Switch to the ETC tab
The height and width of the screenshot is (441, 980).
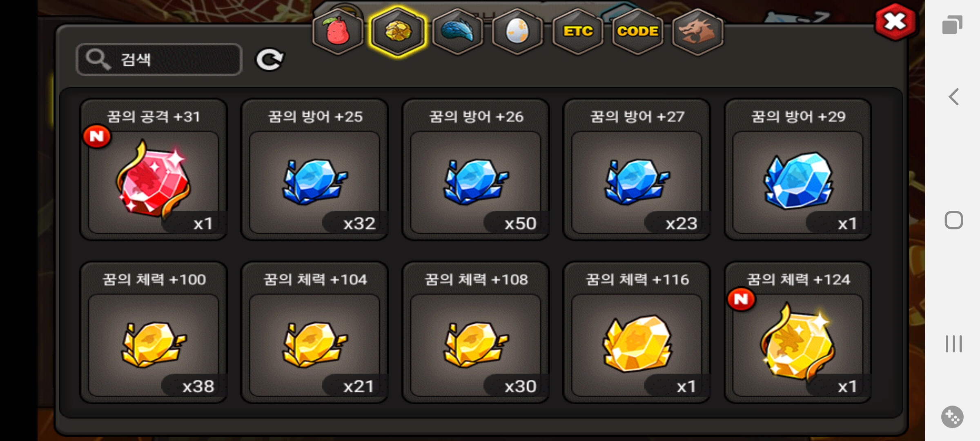pyautogui.click(x=577, y=31)
